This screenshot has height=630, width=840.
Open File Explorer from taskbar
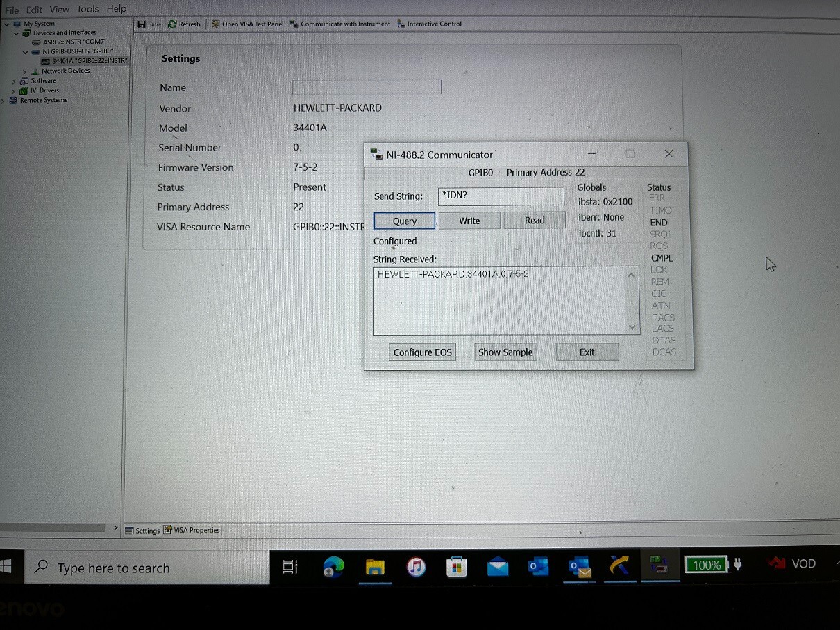click(375, 568)
